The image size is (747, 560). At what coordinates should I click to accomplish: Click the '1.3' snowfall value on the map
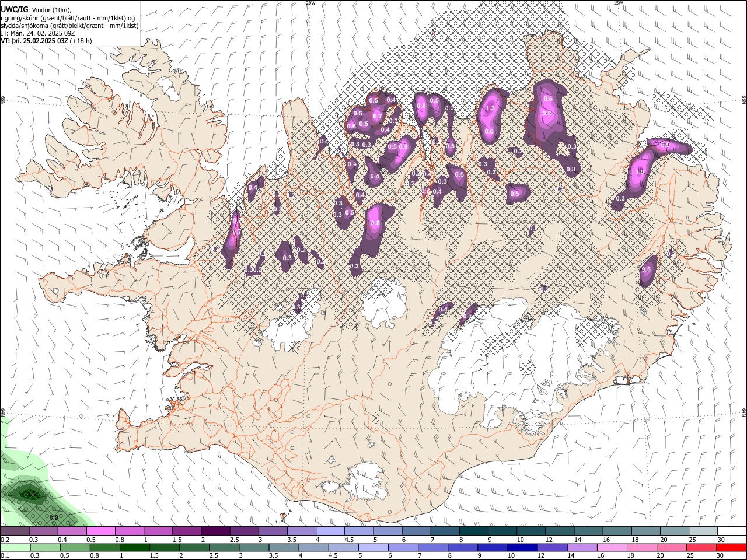pos(491,108)
